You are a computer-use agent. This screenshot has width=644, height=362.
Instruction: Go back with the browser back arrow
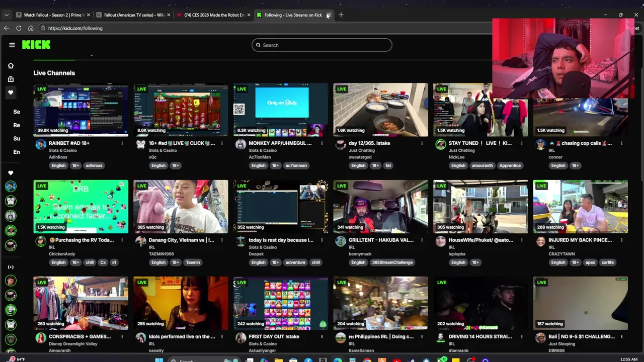(7, 28)
